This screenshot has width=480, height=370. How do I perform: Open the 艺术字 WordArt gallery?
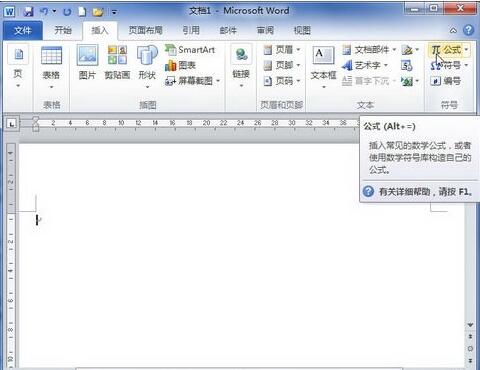(365, 65)
